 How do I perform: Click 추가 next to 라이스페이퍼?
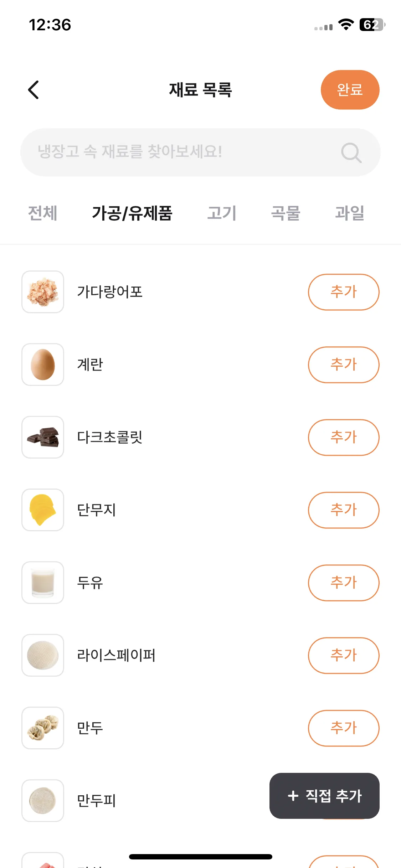click(344, 655)
